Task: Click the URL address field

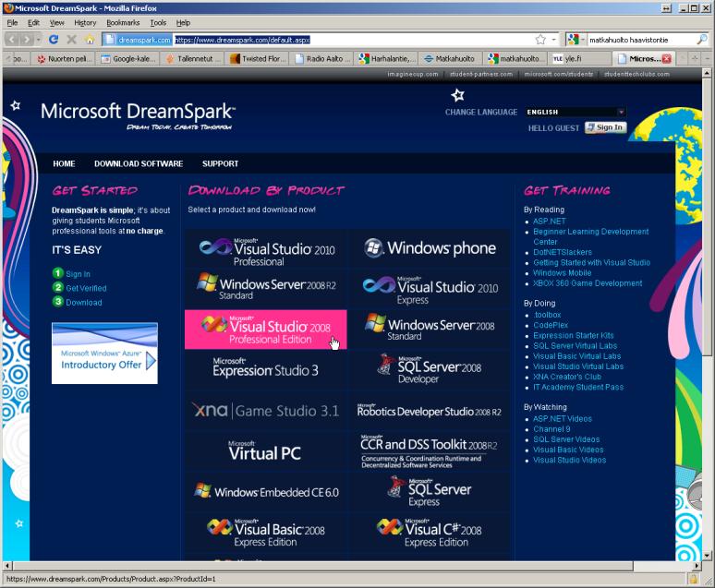Action: (354, 40)
